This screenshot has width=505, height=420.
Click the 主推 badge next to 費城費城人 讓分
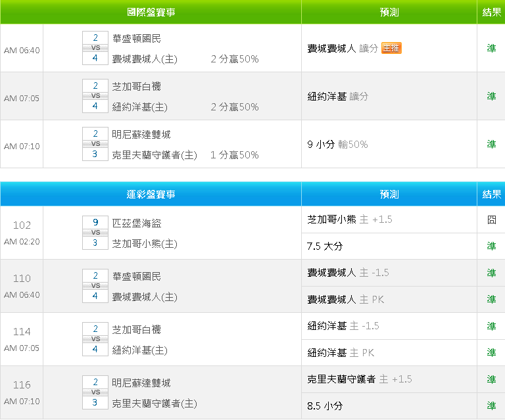click(x=391, y=48)
